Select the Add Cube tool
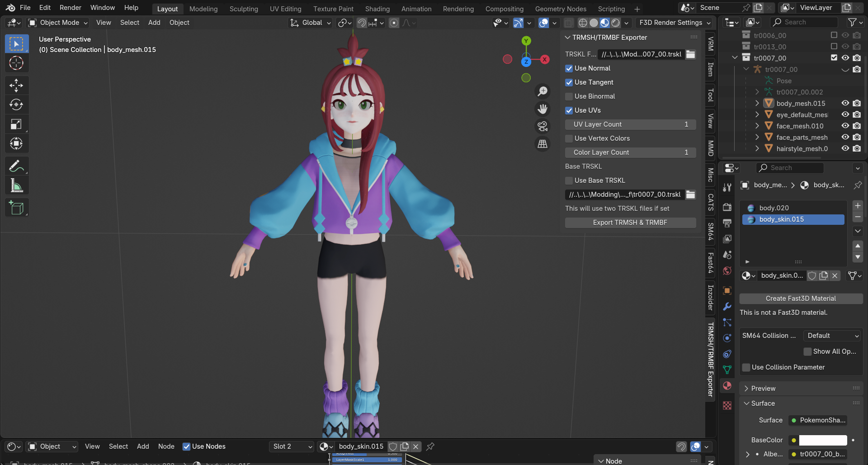 16,208
